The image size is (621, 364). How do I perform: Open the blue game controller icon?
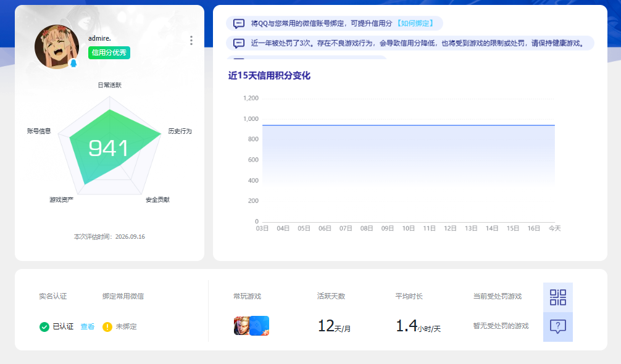click(x=259, y=326)
